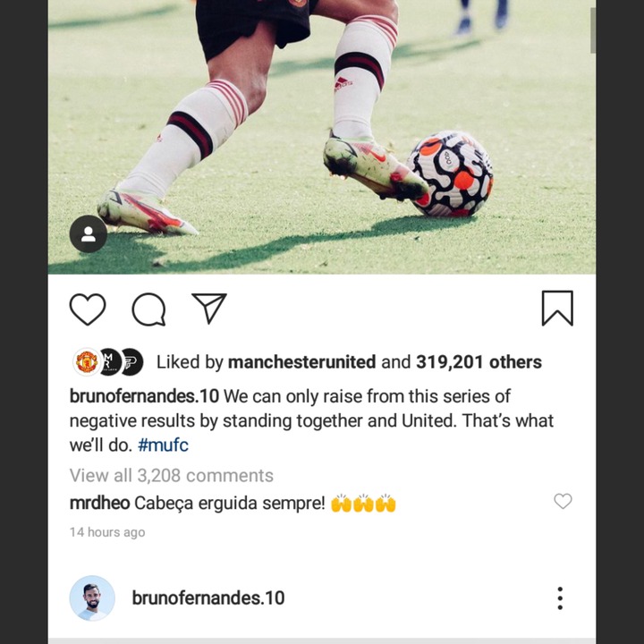Open brunofernandes.10 header of next post
This screenshot has width=644, height=644.
tap(208, 598)
